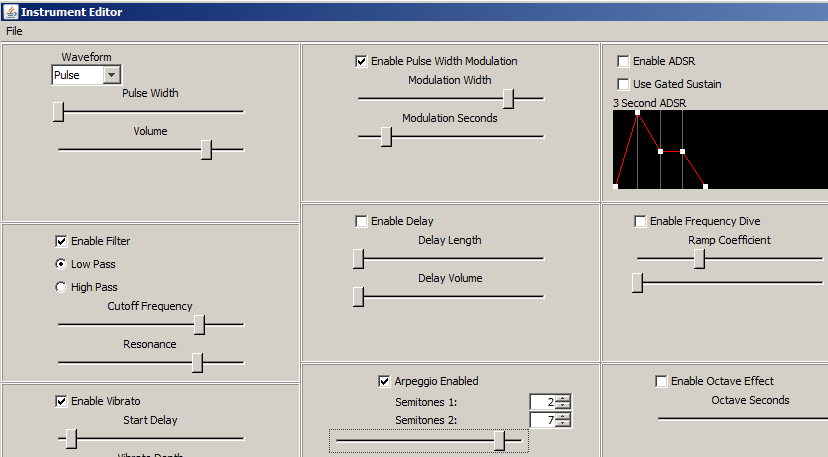Viewport: 828px width, 457px height.
Task: Select the High Pass radio button
Action: pos(61,287)
